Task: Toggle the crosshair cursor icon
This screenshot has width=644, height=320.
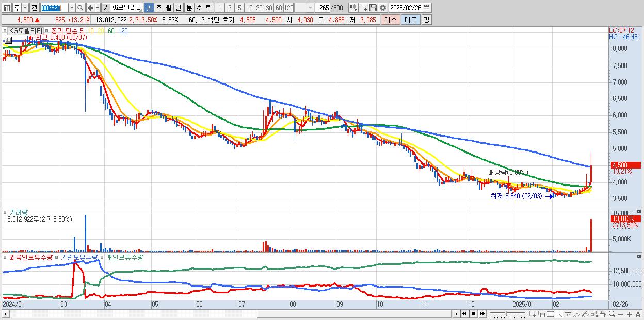Action: point(559,314)
